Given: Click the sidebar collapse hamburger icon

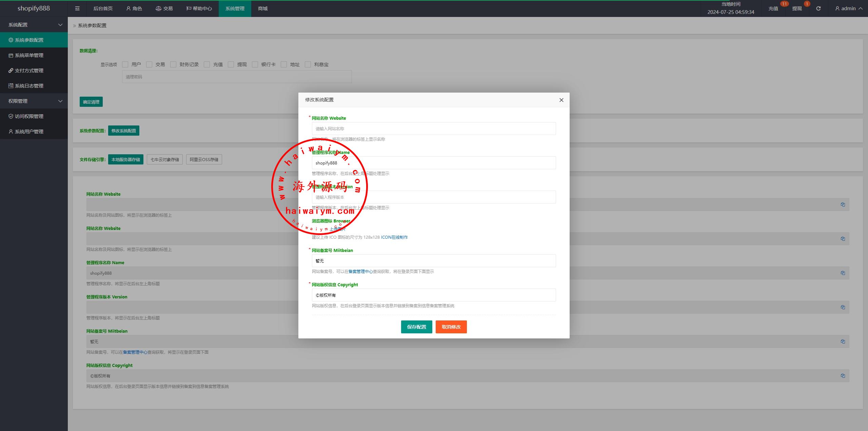Looking at the screenshot, I should (77, 8).
